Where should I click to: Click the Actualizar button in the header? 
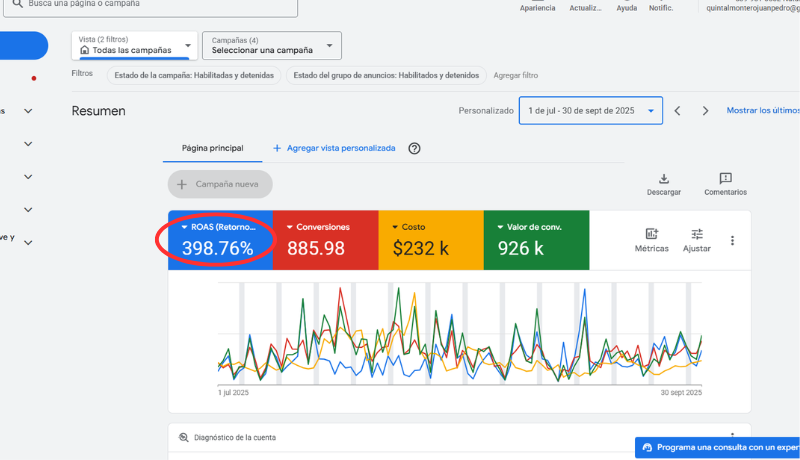(585, 6)
